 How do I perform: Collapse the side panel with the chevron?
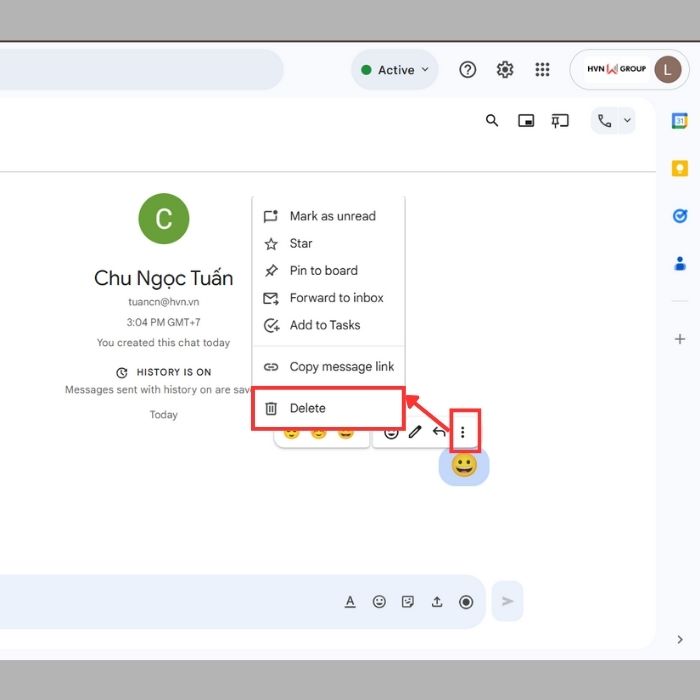point(679,639)
